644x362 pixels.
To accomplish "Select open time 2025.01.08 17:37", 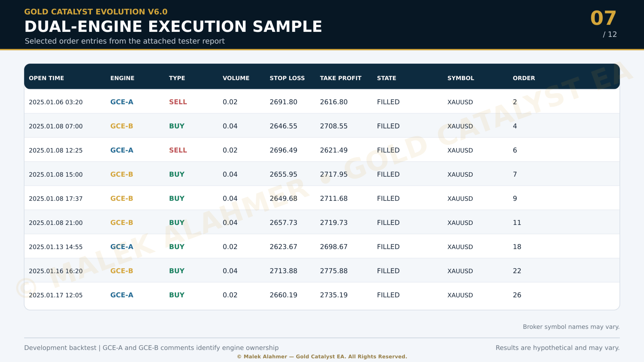I will (x=56, y=199).
